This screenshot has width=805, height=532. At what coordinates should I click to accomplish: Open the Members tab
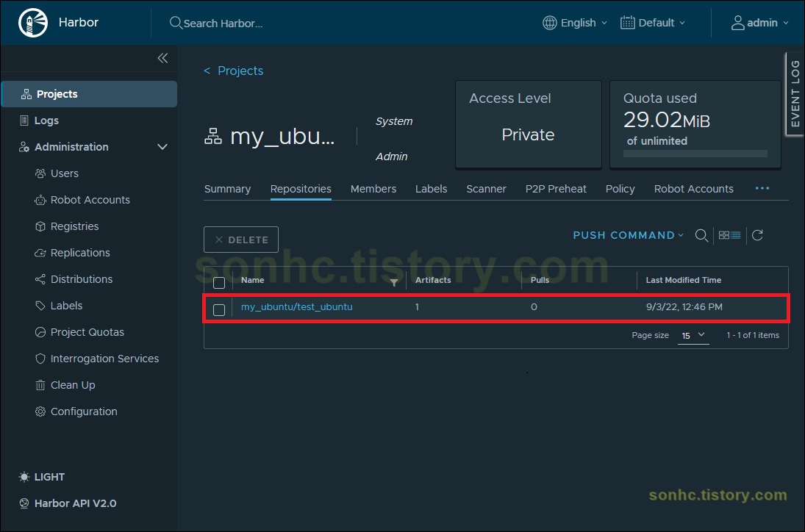(x=373, y=189)
